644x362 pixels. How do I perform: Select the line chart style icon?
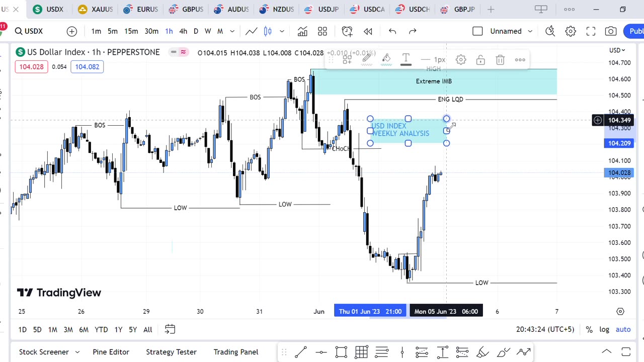pos(251,31)
